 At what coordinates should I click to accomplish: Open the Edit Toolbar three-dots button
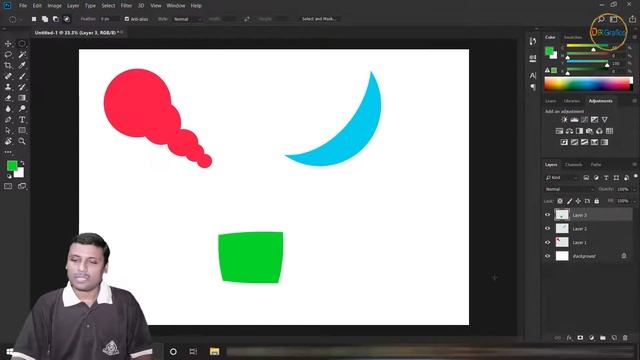(x=8, y=152)
